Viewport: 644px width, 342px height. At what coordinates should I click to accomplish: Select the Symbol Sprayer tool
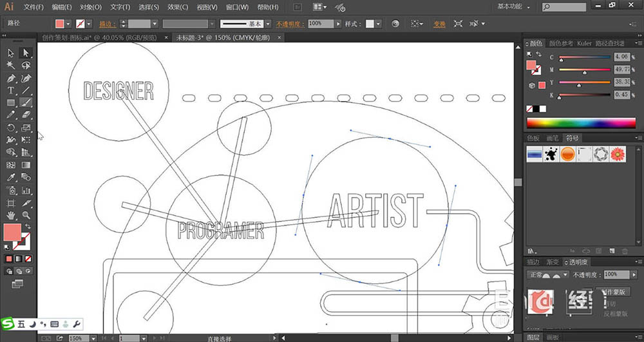tap(11, 190)
